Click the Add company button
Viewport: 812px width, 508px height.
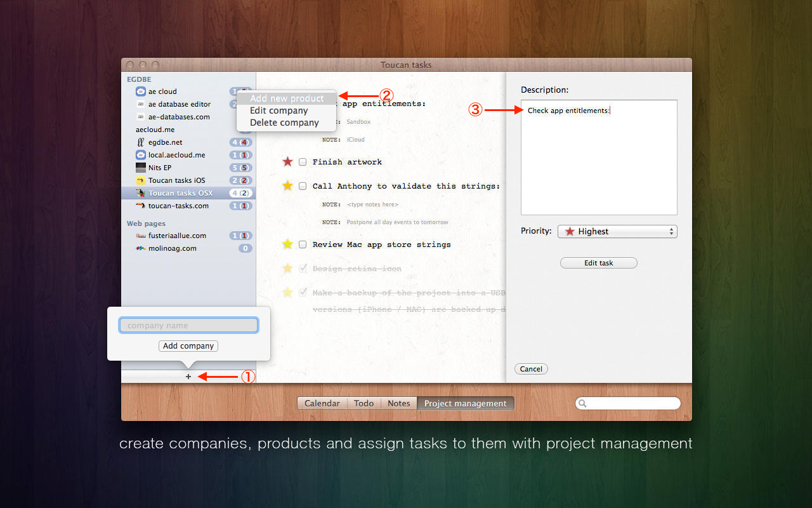pos(188,346)
